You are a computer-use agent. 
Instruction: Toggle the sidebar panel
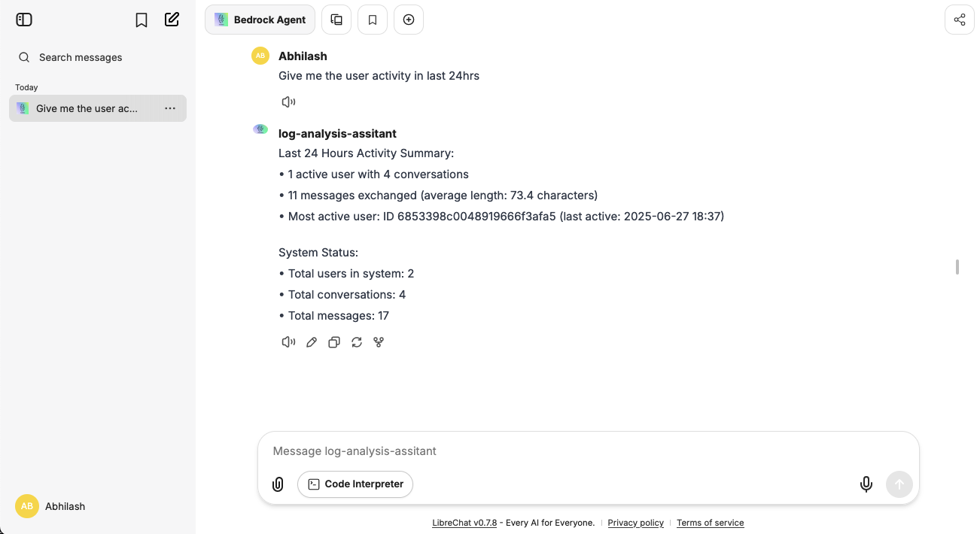coord(23,20)
